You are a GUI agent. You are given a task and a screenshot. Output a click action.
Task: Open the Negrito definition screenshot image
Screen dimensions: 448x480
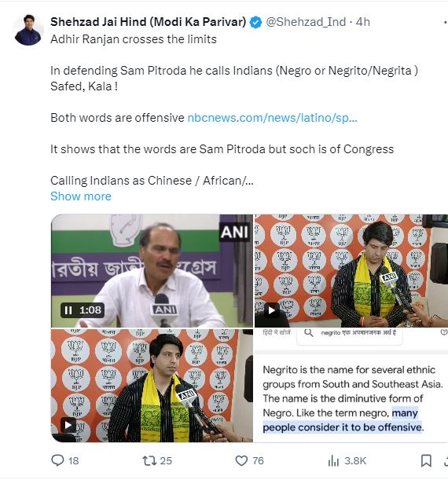pos(351,386)
